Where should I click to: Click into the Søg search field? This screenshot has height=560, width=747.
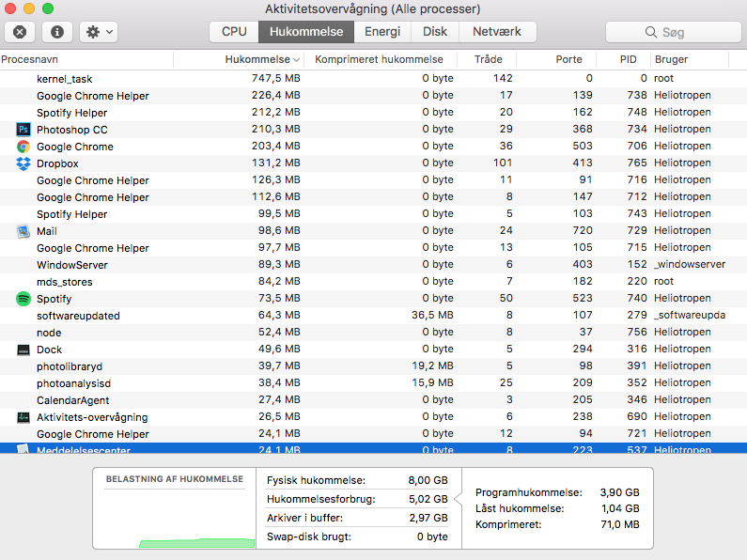(674, 32)
